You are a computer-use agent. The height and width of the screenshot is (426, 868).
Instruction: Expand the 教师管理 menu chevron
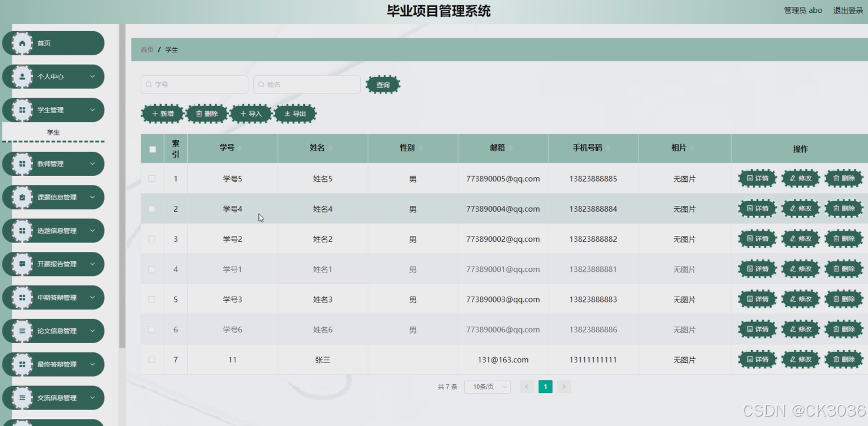[x=92, y=164]
